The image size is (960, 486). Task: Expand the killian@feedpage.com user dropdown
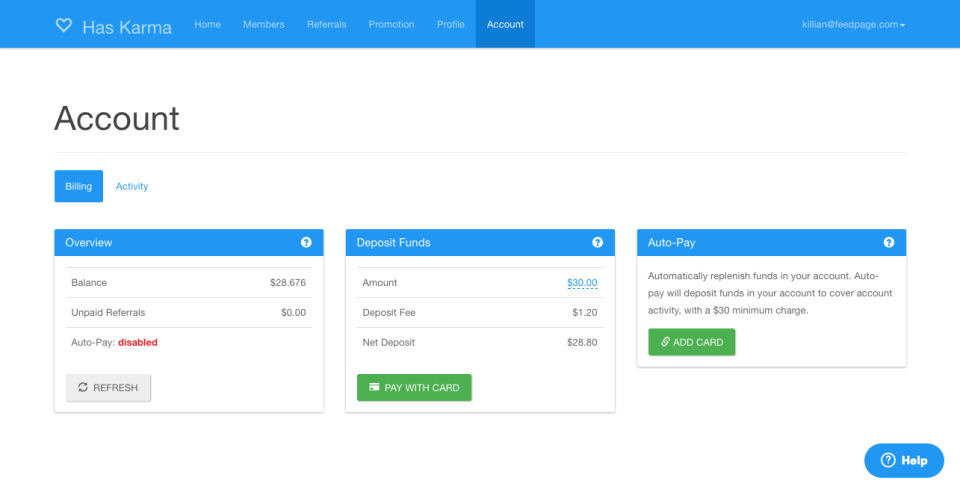(x=853, y=24)
